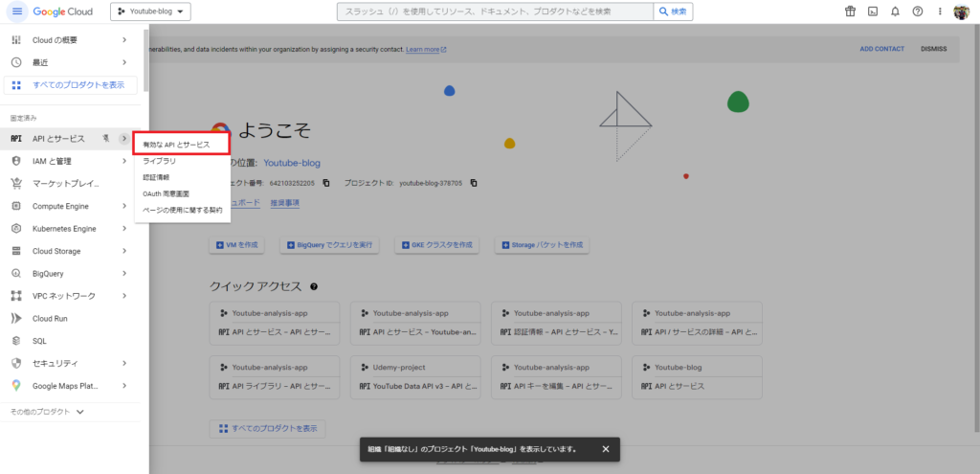Expand VPC ネットワーク submenu chevron

[x=124, y=296]
